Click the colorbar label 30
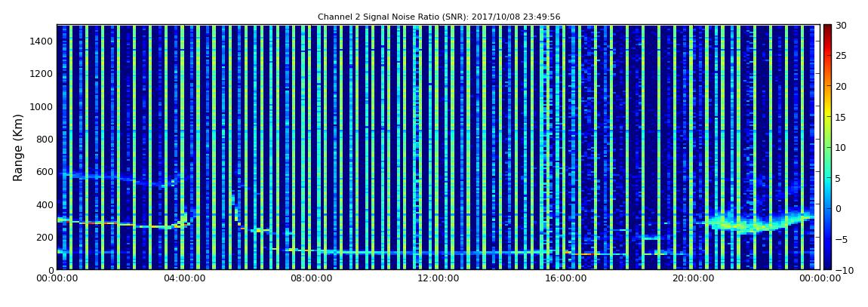The height and width of the screenshot is (307, 868). 842,26
